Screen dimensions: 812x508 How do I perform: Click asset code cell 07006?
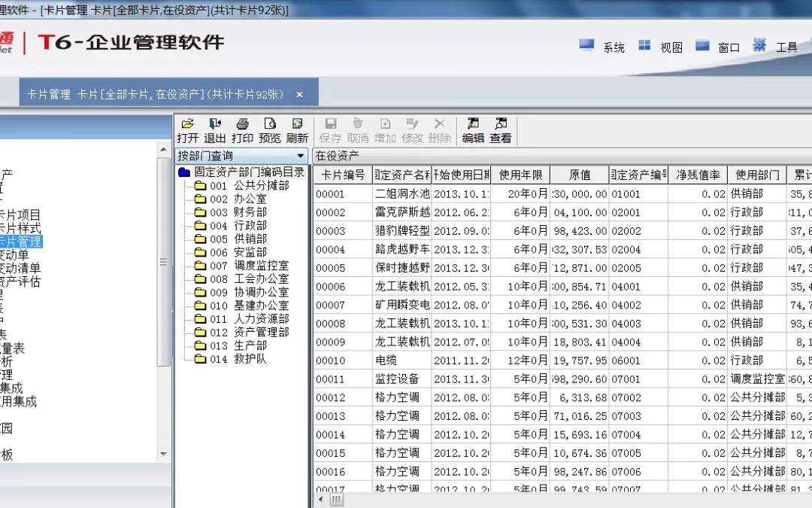tap(638, 472)
